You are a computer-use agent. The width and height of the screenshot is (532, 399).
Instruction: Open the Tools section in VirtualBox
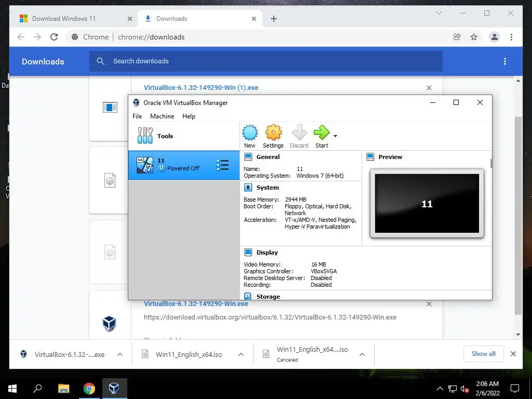183,136
